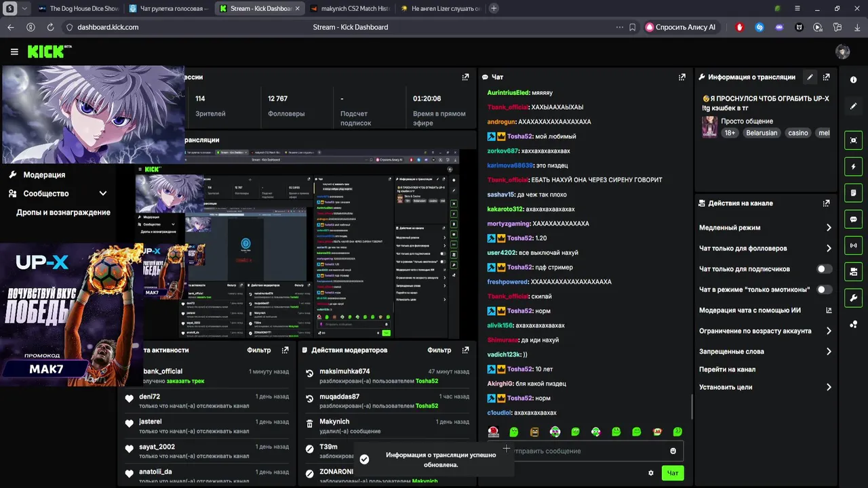Click Перейти на канал link
This screenshot has width=868, height=488.
tap(727, 369)
